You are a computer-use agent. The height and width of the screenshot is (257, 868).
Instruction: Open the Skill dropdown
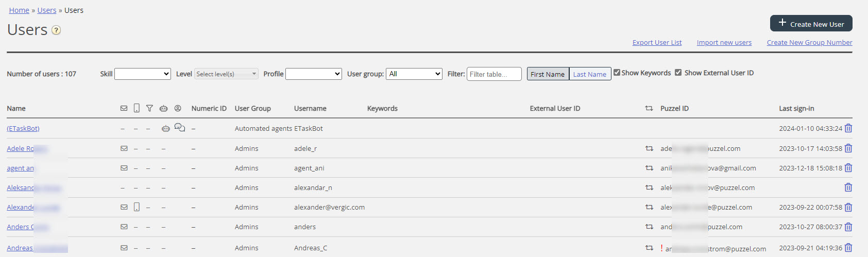tap(143, 74)
